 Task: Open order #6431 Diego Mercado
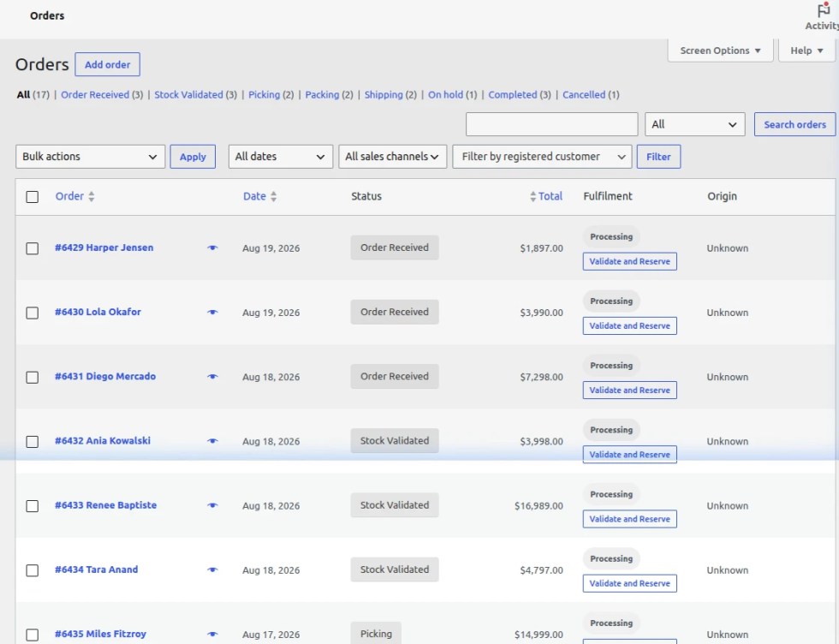click(105, 376)
